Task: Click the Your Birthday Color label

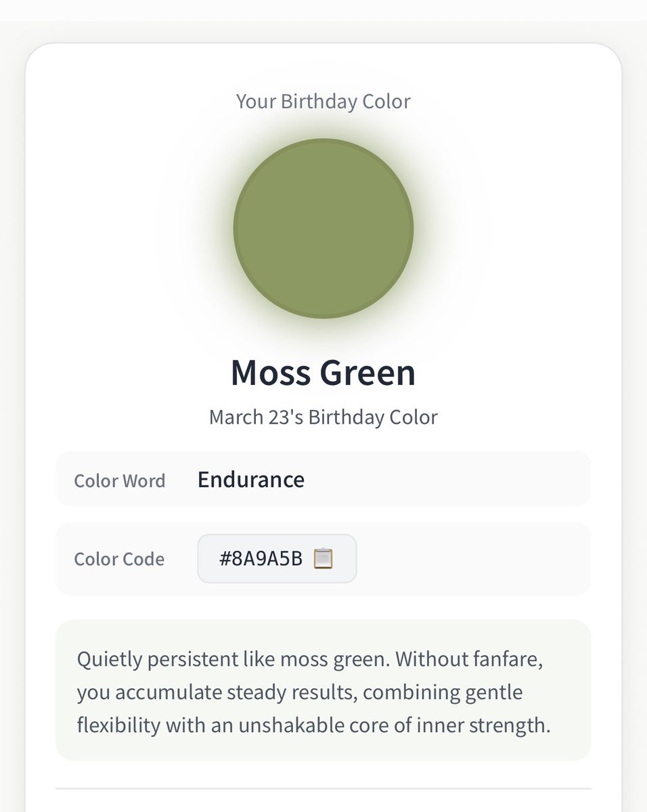Action: click(323, 101)
